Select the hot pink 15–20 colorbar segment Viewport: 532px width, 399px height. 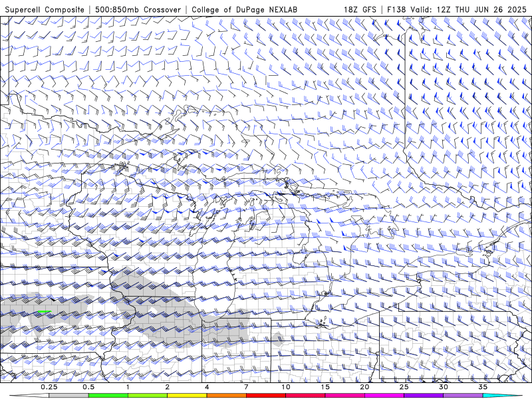(344, 396)
